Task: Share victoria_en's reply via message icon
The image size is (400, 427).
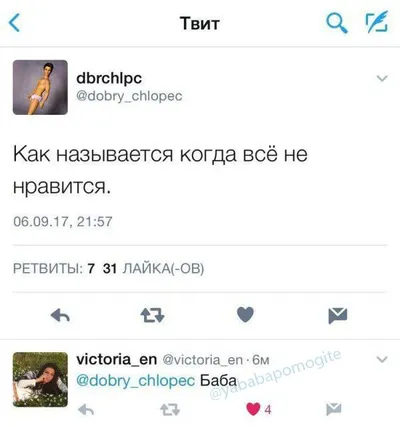Action: click(x=334, y=409)
